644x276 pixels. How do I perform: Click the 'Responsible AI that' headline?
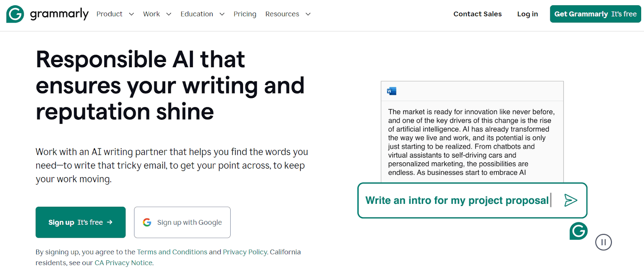pyautogui.click(x=170, y=85)
